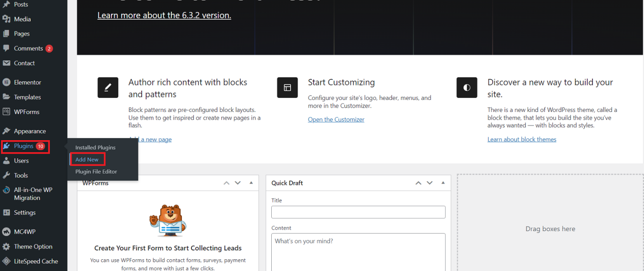Open Installed Plugins from the submenu
644x271 pixels.
(x=95, y=147)
